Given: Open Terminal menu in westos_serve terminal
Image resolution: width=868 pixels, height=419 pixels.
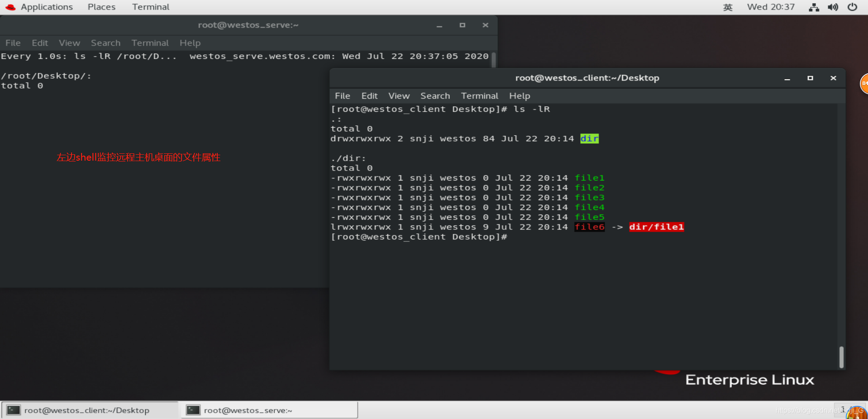Looking at the screenshot, I should coord(150,43).
